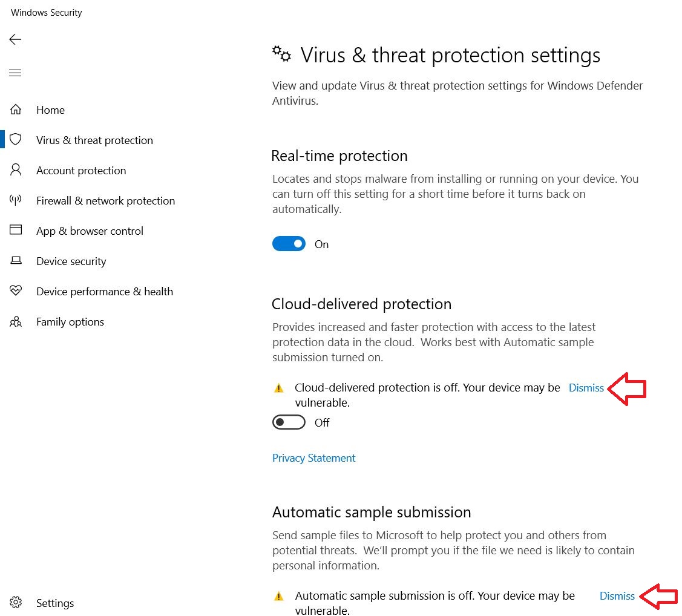Open Family options people icon
682x616 pixels.
pyautogui.click(x=16, y=321)
